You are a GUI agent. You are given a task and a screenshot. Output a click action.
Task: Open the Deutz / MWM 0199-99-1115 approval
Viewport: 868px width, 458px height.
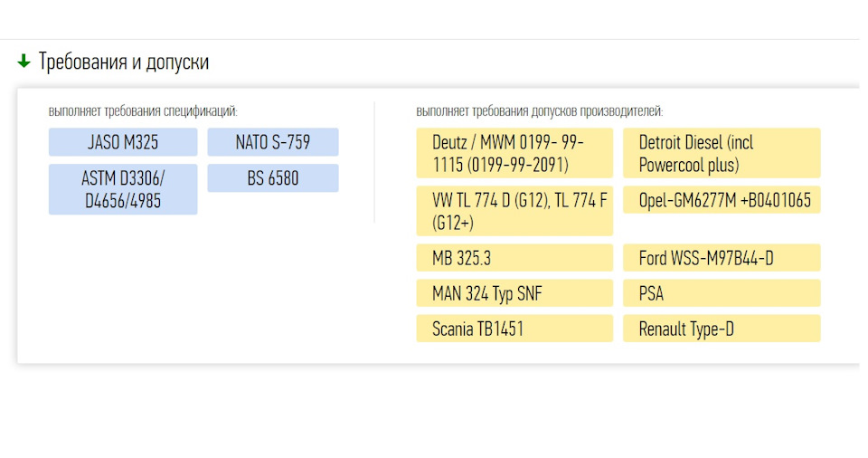(514, 153)
